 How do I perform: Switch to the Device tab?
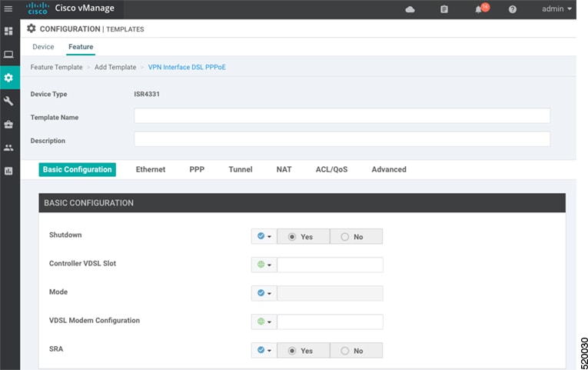43,47
